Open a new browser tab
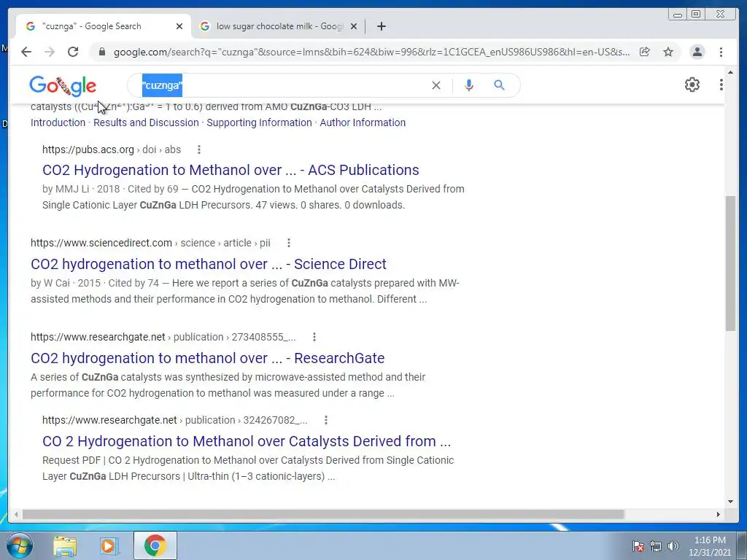 click(x=381, y=26)
